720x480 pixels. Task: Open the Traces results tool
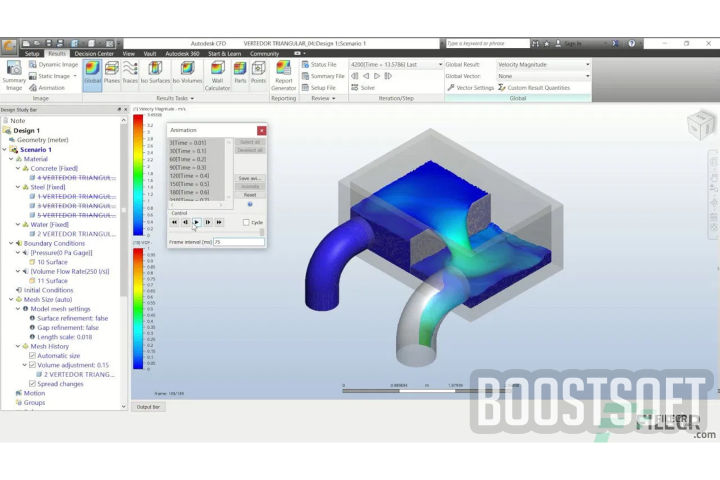(130, 72)
